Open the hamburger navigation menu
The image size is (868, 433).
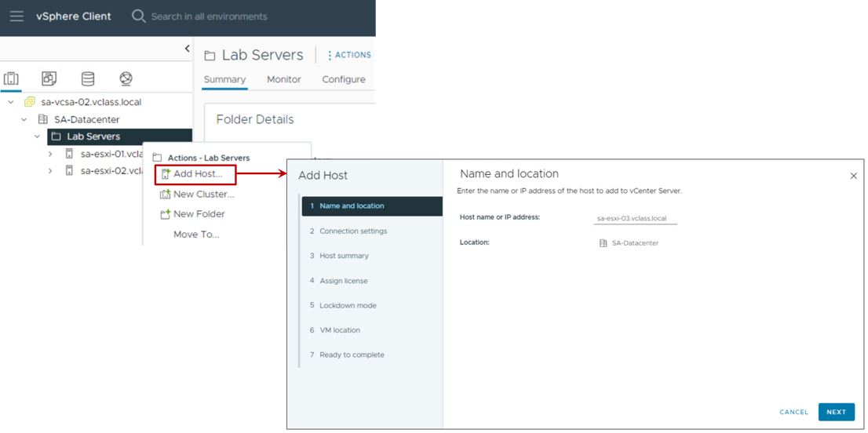point(16,16)
